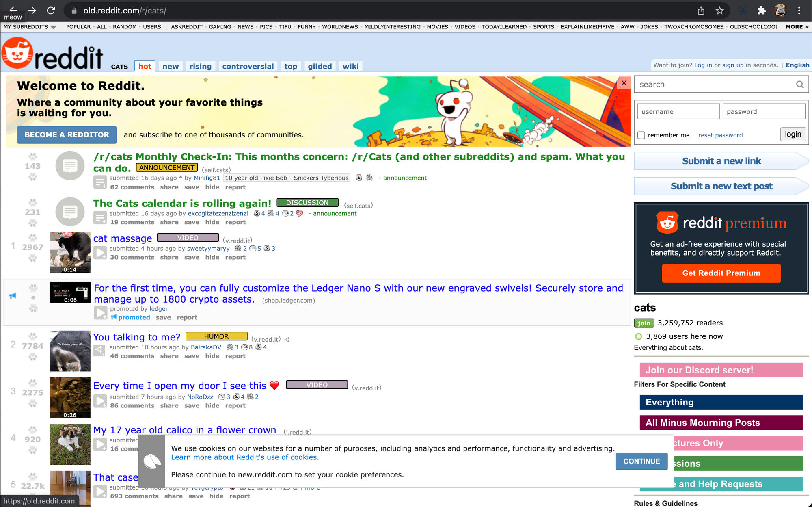812x507 pixels.
Task: Open the GAMING subreddit navigation link
Action: pos(220,28)
